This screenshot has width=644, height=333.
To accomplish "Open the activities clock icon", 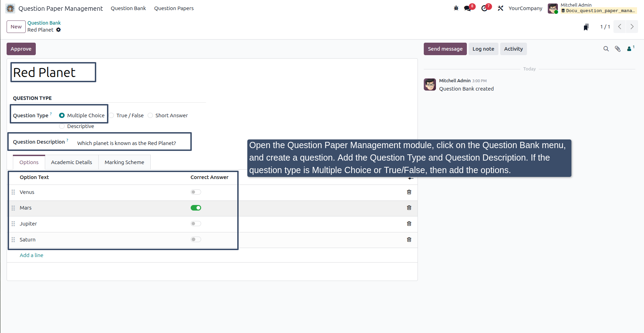I will (484, 8).
